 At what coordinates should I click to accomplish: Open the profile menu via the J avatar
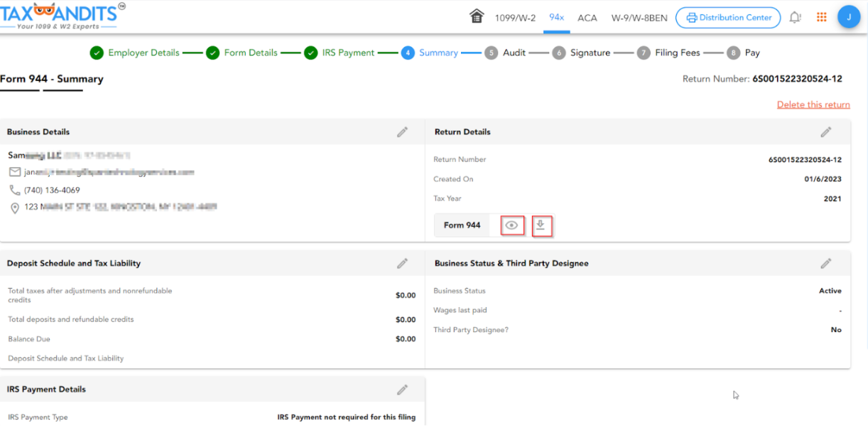(849, 16)
